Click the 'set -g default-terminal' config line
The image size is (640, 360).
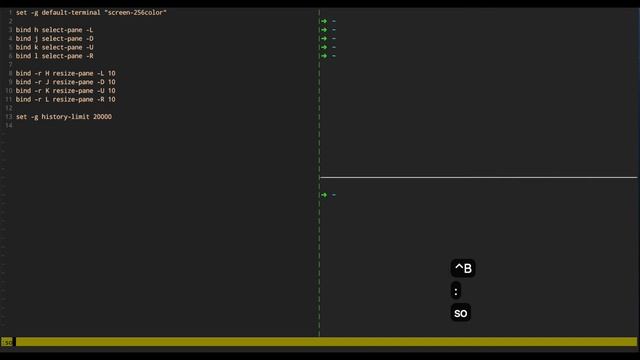coord(91,12)
